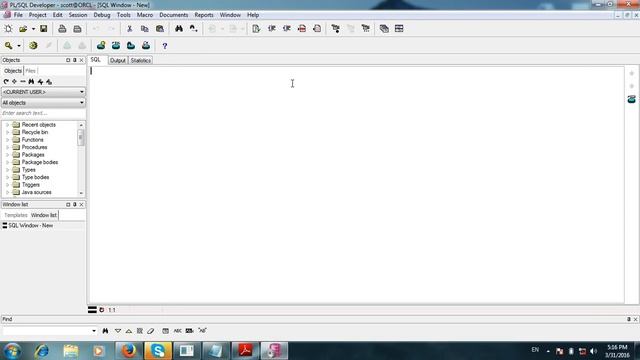Image resolution: width=640 pixels, height=360 pixels.
Task: Click the clear highlight eraser icon in Find bar
Action: tap(151, 331)
